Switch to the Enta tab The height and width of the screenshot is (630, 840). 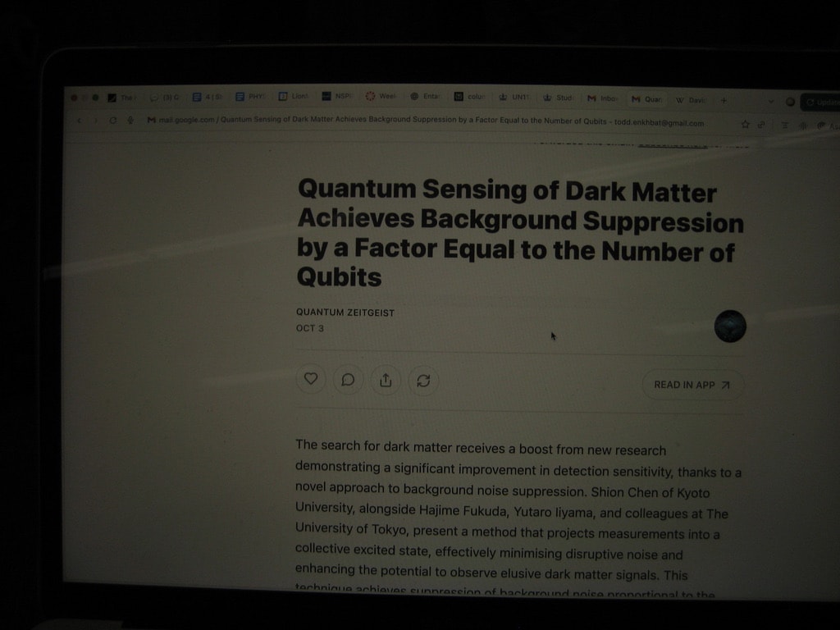pyautogui.click(x=426, y=97)
